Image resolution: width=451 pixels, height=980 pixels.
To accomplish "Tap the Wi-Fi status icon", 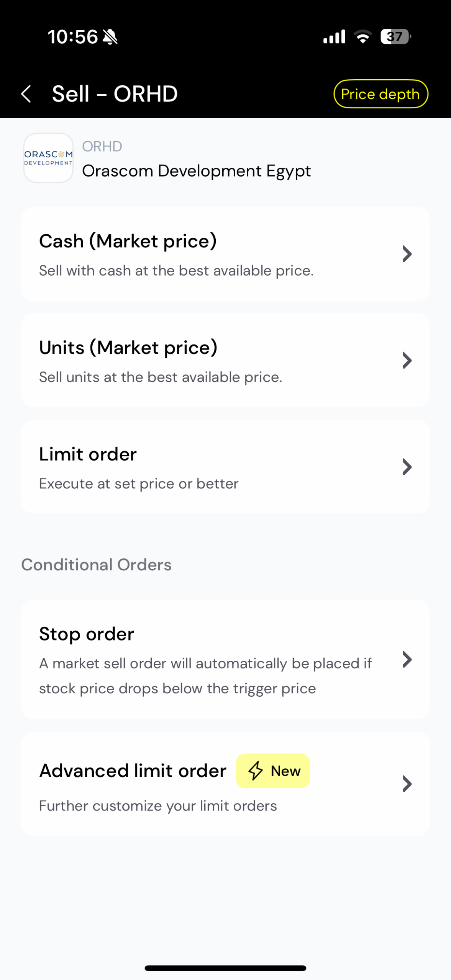I will point(362,37).
